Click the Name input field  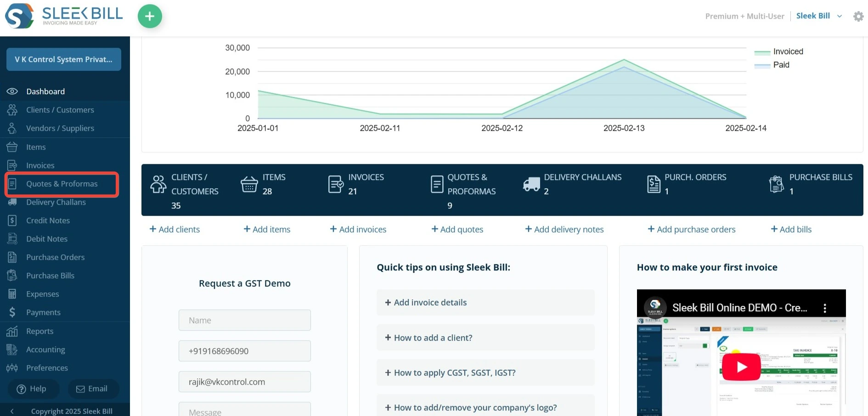pos(245,320)
